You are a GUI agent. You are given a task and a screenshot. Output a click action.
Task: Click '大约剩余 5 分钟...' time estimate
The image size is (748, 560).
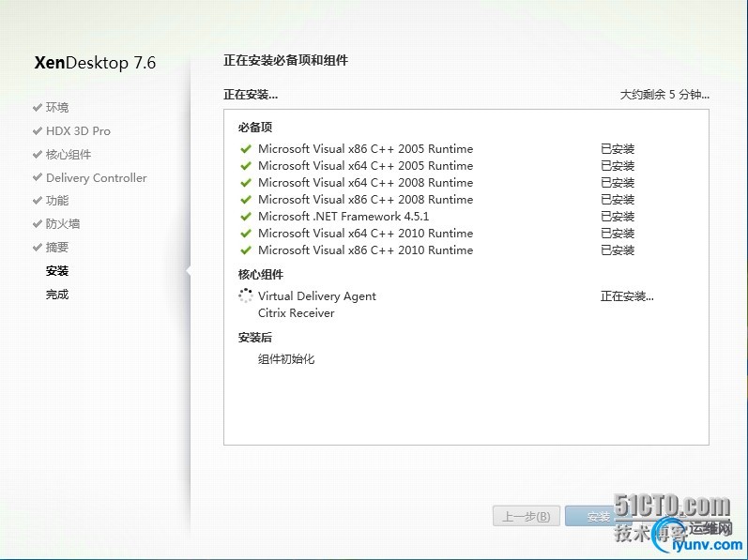tap(664, 95)
